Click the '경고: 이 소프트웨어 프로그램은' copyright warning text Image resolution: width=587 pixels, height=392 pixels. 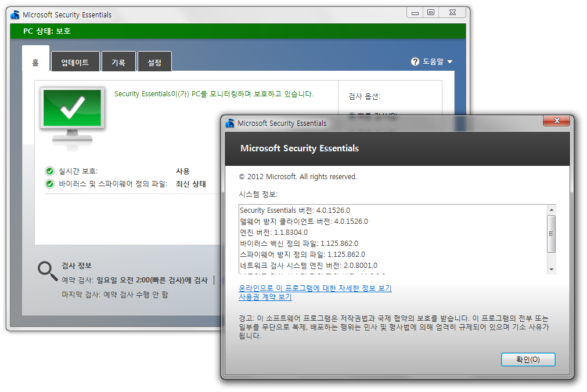(x=394, y=327)
